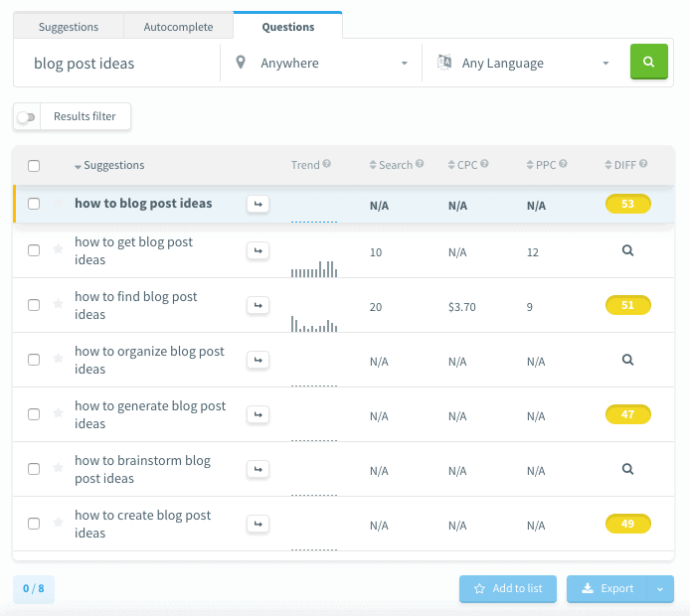Star the 'how to find blog post ideas' keyword
This screenshot has height=616, width=690.
pyautogui.click(x=58, y=304)
